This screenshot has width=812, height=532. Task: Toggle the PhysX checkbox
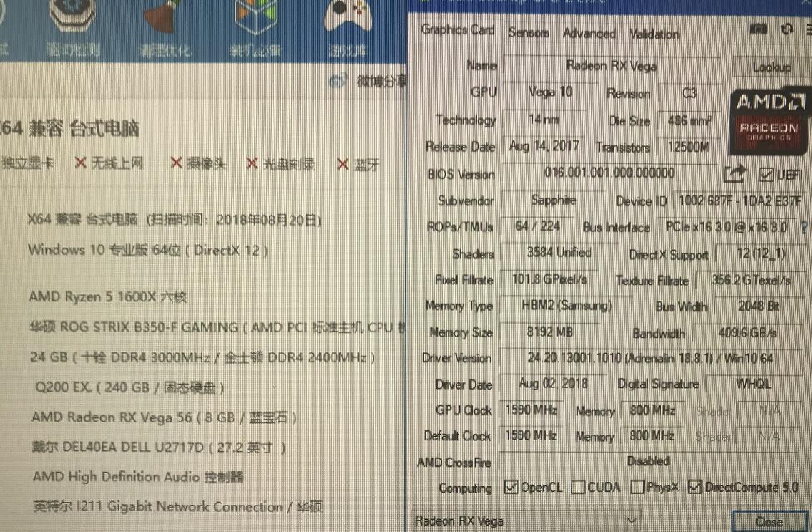coord(637,487)
